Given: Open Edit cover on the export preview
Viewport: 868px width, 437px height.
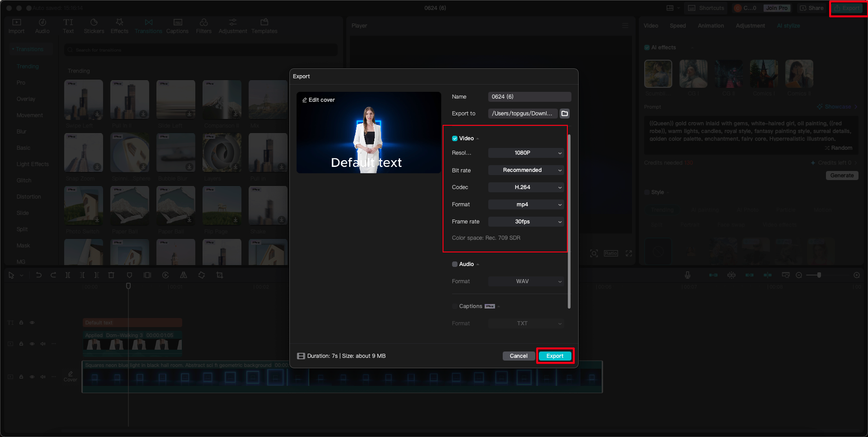Looking at the screenshot, I should click(x=318, y=100).
